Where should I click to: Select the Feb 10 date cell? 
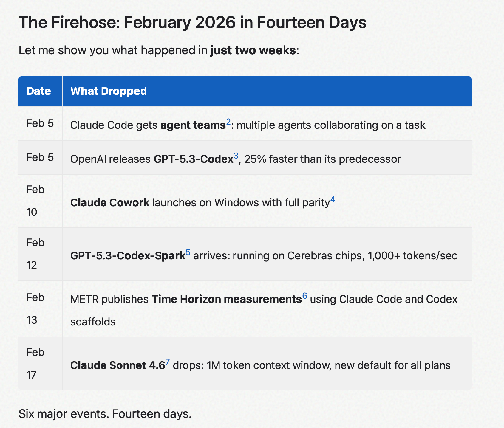click(35, 201)
